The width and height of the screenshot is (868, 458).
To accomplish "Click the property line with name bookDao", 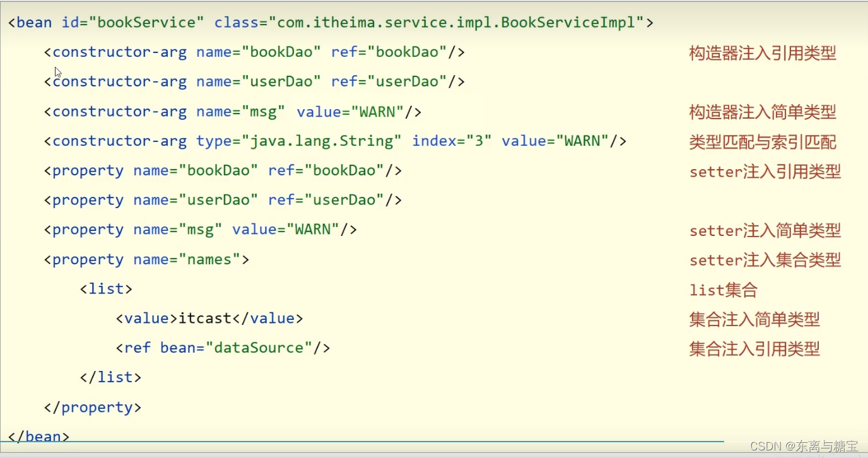I will (223, 171).
